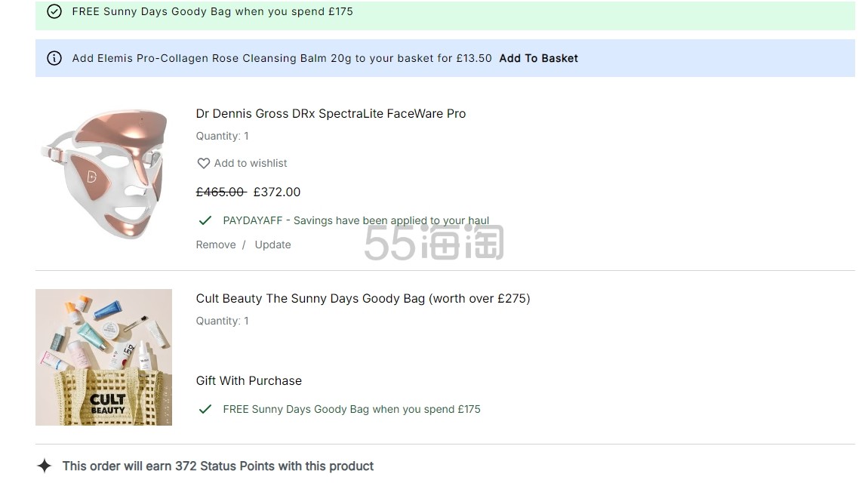
Task: Click the 372 Status Points message
Action: 218,466
